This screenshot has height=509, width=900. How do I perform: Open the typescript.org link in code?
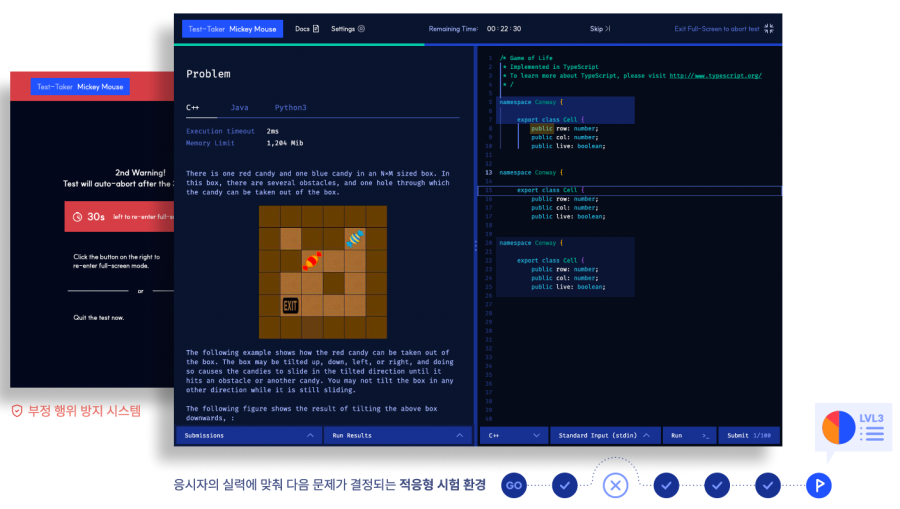click(715, 76)
